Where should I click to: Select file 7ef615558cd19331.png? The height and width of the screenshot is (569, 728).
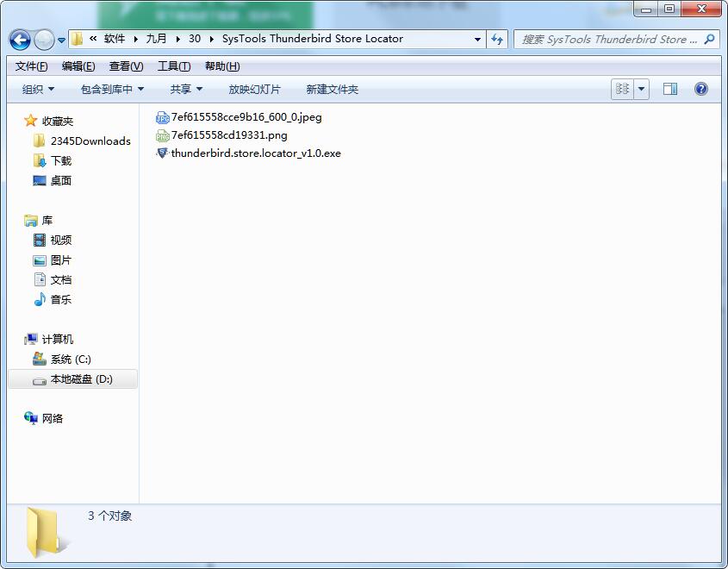[229, 135]
